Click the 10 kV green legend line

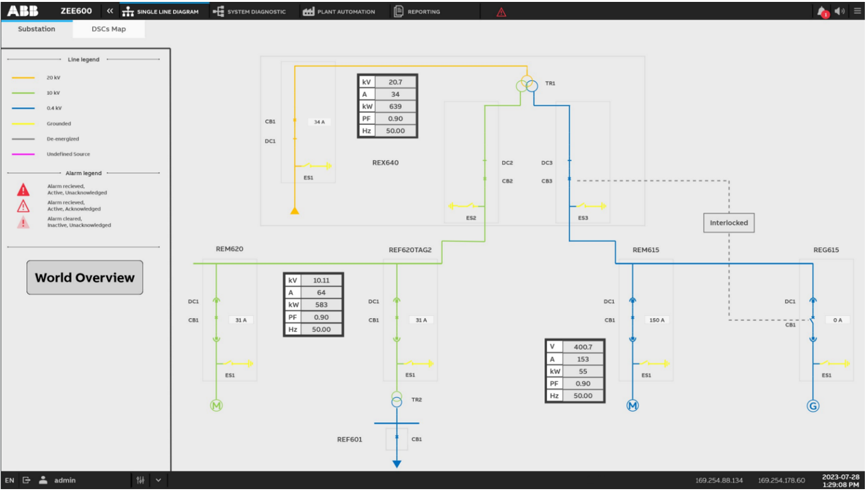pyautogui.click(x=23, y=93)
